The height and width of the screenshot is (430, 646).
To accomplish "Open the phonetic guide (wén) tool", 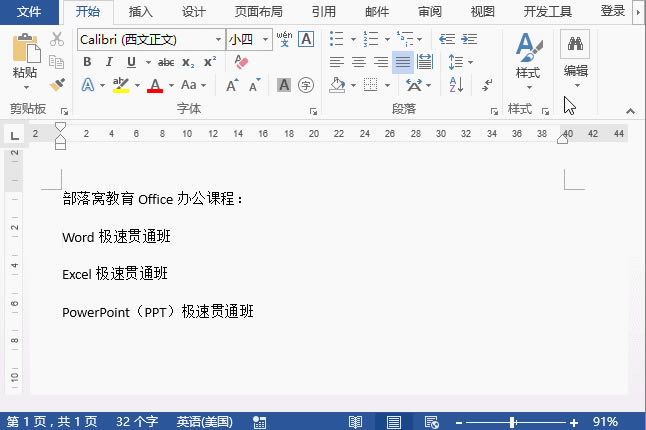I will pos(284,39).
